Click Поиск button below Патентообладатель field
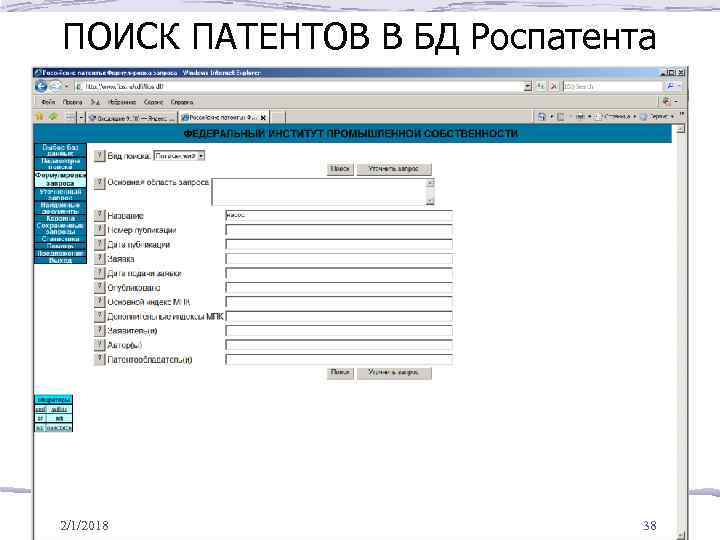Viewport: 720px width, 540px height. pyautogui.click(x=340, y=372)
